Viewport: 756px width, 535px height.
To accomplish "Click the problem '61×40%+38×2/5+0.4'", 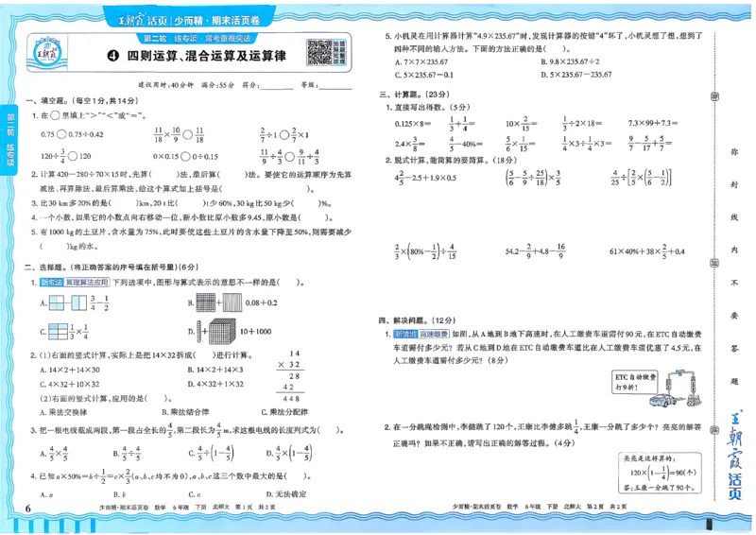I will point(647,250).
